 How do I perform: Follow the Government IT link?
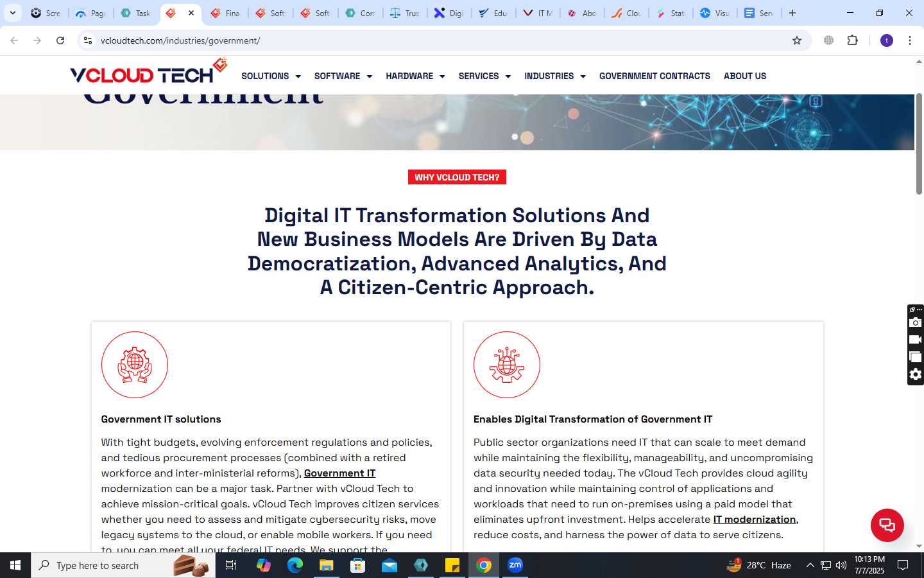point(339,473)
